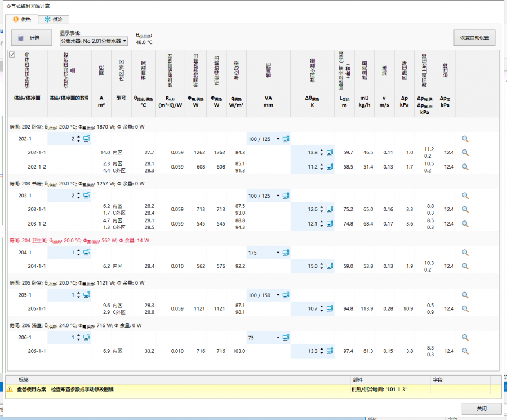The height and width of the screenshot is (420, 507).
Task: Click the magnifier icon for row 202-1-1
Action: tap(465, 153)
